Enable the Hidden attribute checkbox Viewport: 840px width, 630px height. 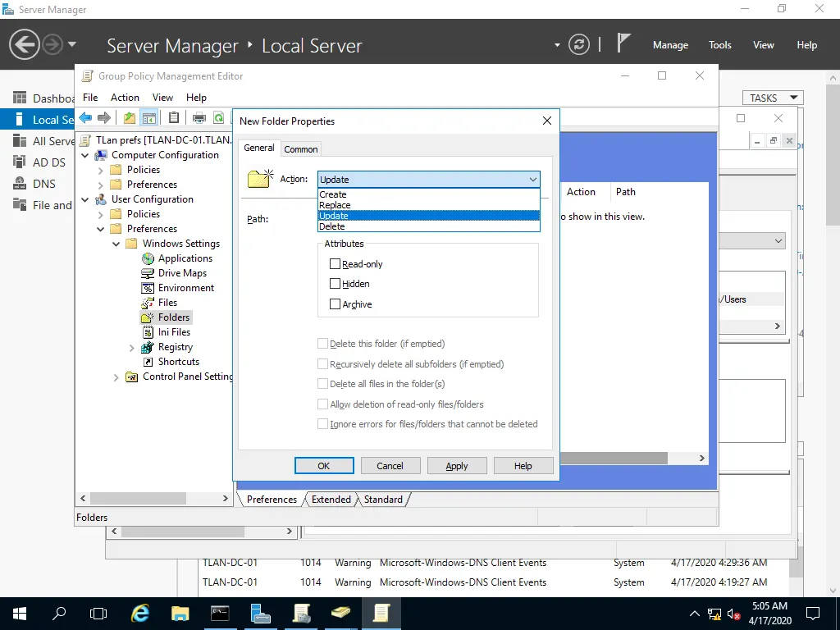[x=335, y=283]
